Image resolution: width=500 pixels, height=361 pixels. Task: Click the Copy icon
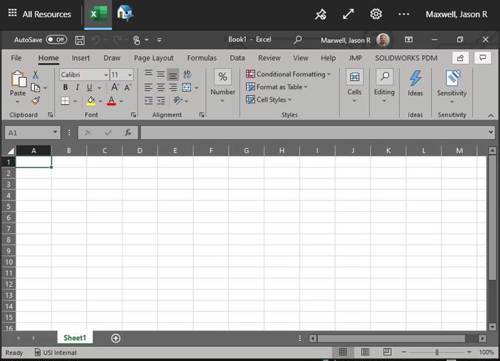tap(35, 88)
